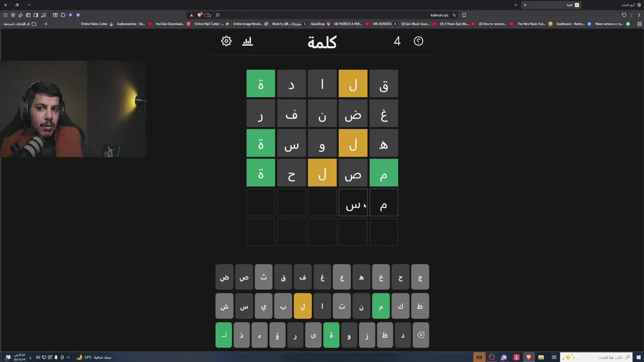The height and width of the screenshot is (362, 644).
Task: Open the apps grid in the bookmarks bar
Action: (x=639, y=24)
